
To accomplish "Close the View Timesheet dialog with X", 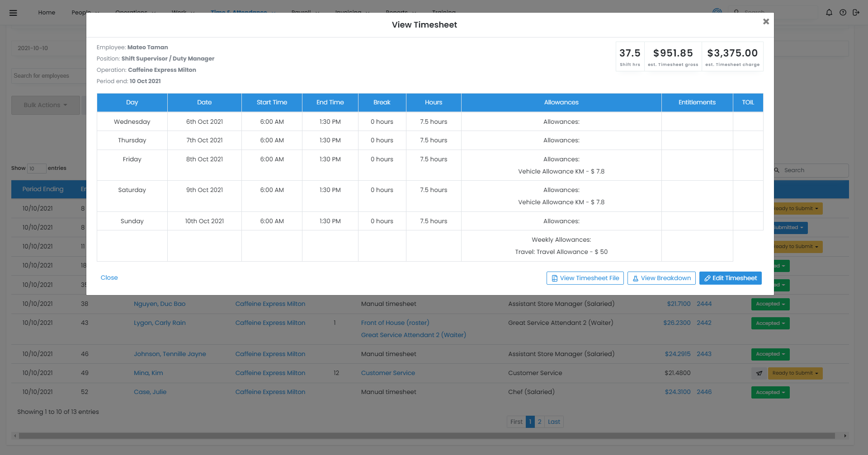I will coord(766,22).
